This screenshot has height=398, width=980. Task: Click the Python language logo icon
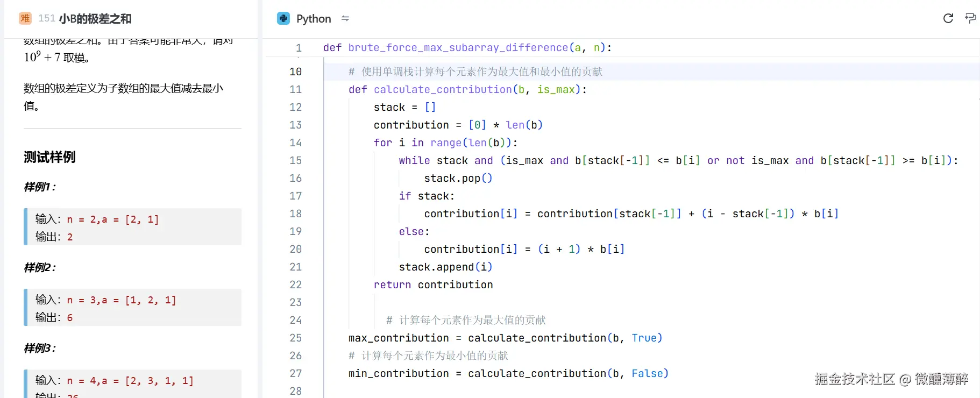click(x=283, y=18)
